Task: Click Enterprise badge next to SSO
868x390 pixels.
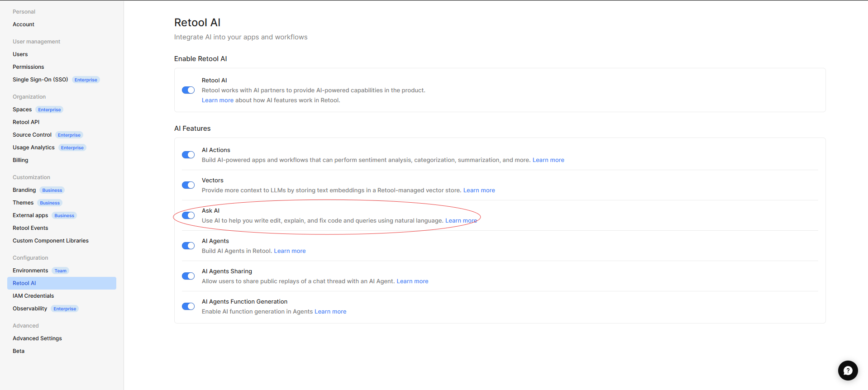Action: (x=86, y=80)
